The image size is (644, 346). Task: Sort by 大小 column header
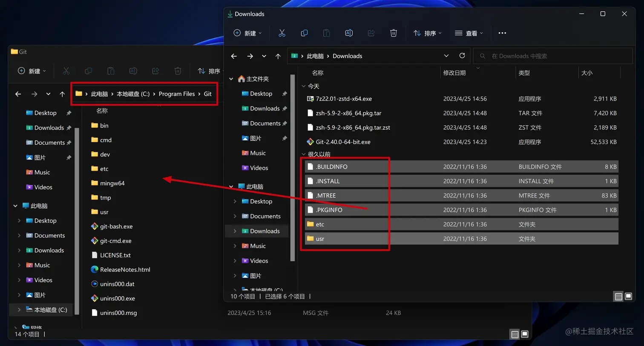coord(587,73)
